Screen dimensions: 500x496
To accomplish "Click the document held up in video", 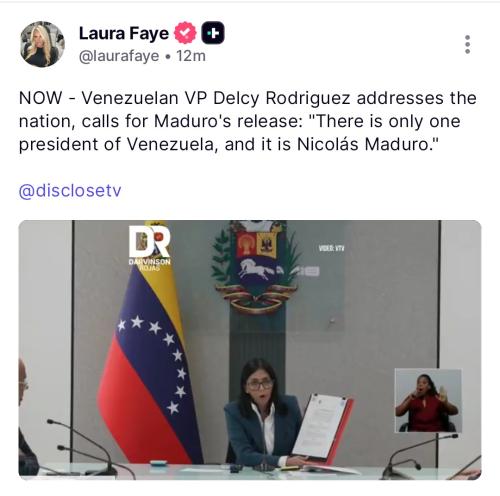I will (x=322, y=428).
